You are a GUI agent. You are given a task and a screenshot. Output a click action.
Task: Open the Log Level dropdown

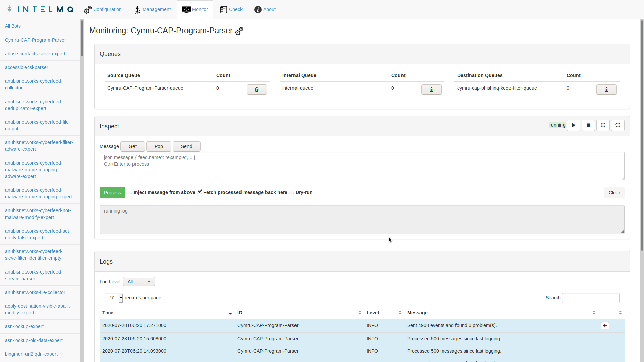pyautogui.click(x=139, y=282)
